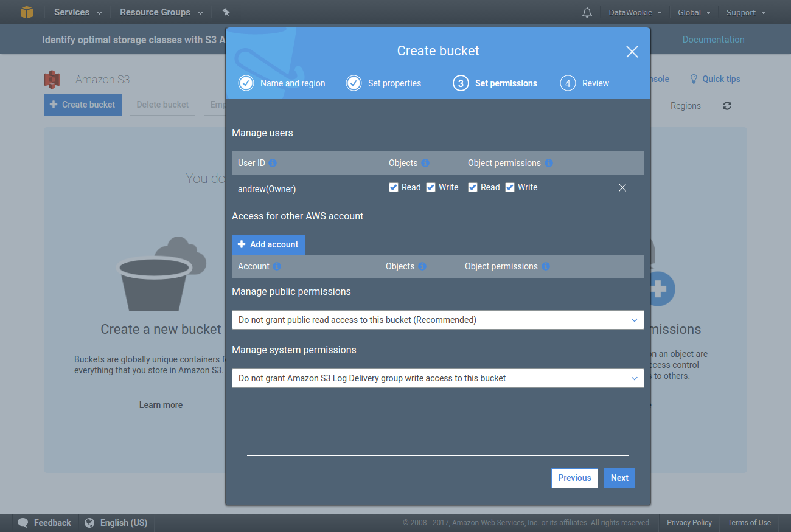The width and height of the screenshot is (791, 532).
Task: Open the Services menu dropdown
Action: point(78,12)
